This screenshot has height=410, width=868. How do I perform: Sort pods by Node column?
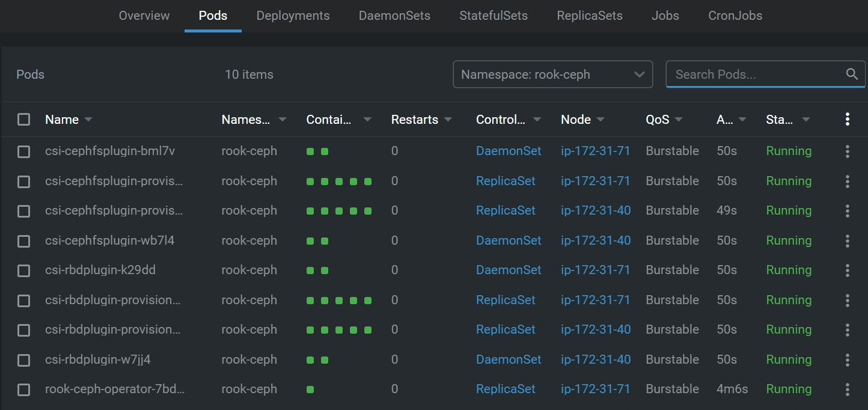point(582,120)
